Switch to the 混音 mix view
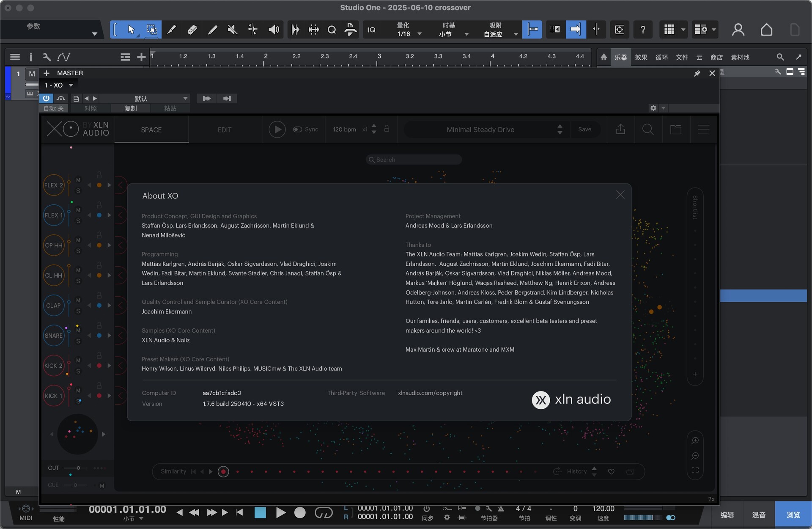 pos(758,515)
